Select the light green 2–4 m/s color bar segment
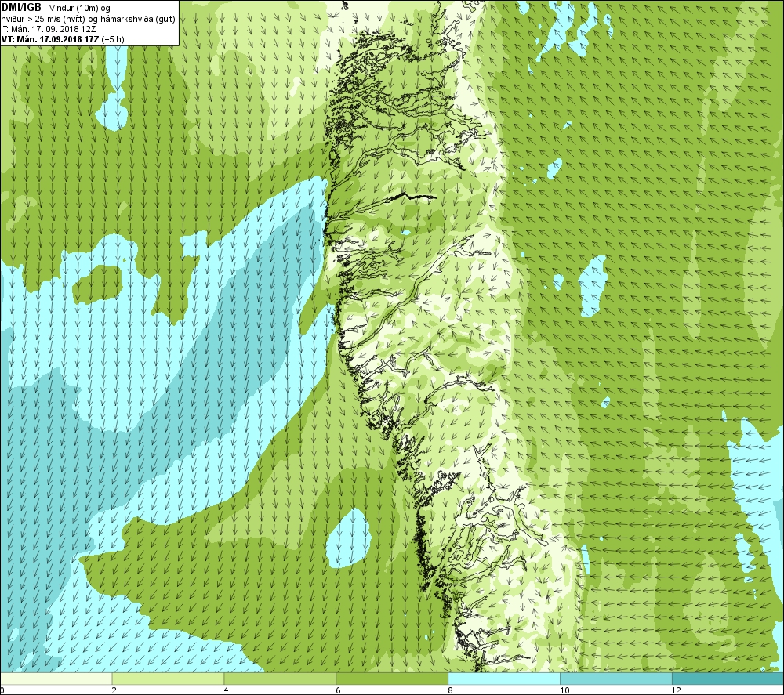The image size is (784, 695). [168, 679]
